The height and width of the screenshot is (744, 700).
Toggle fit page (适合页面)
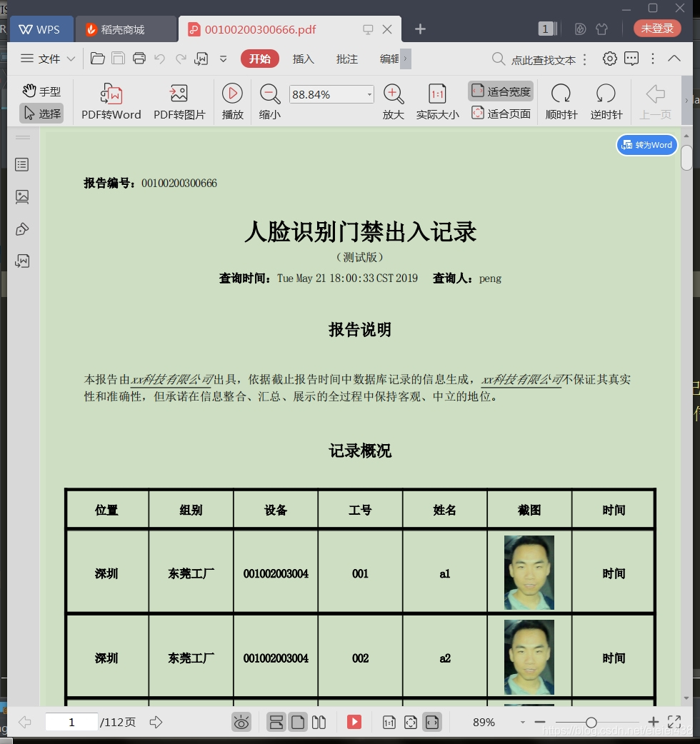point(501,114)
